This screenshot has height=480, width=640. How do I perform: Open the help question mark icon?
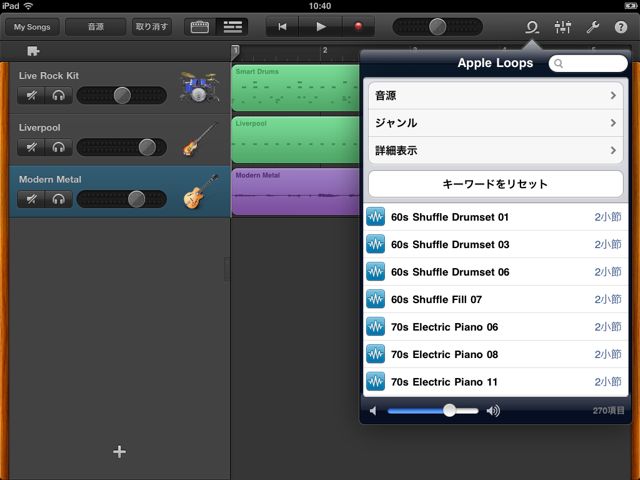point(621,27)
